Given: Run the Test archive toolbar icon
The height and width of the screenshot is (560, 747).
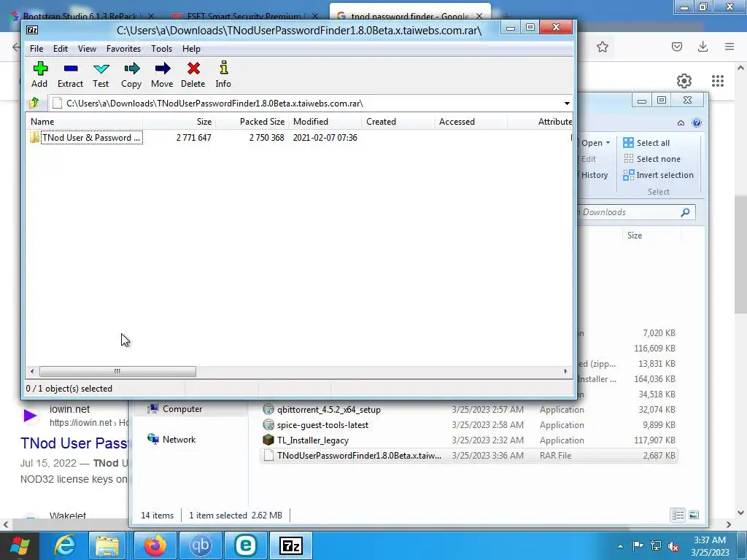Looking at the screenshot, I should point(101,75).
